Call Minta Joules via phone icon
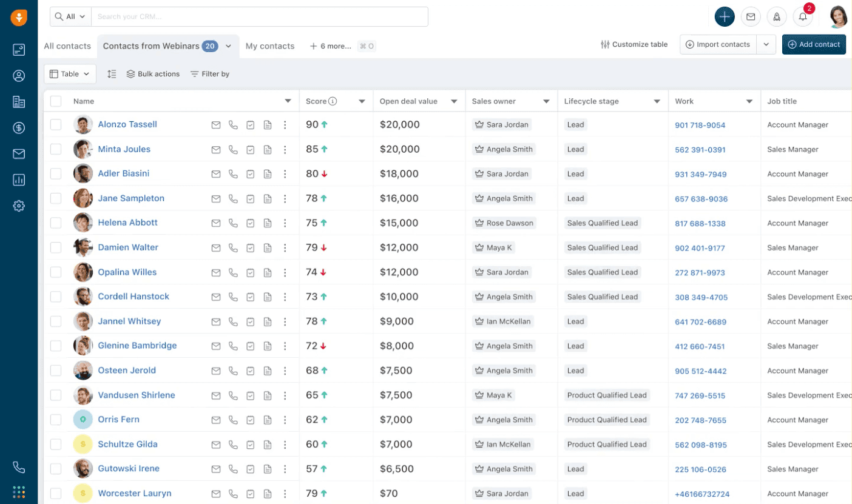This screenshot has height=504, width=852. click(233, 149)
